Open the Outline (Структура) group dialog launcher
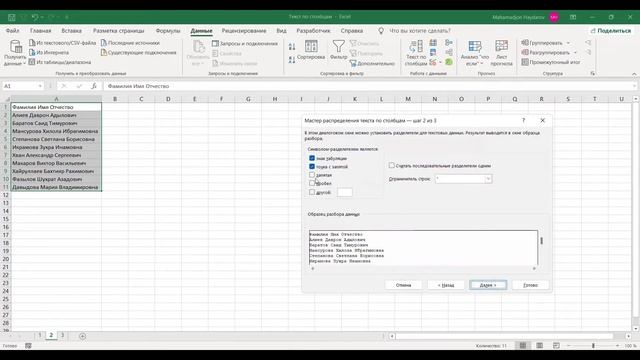 (x=593, y=73)
